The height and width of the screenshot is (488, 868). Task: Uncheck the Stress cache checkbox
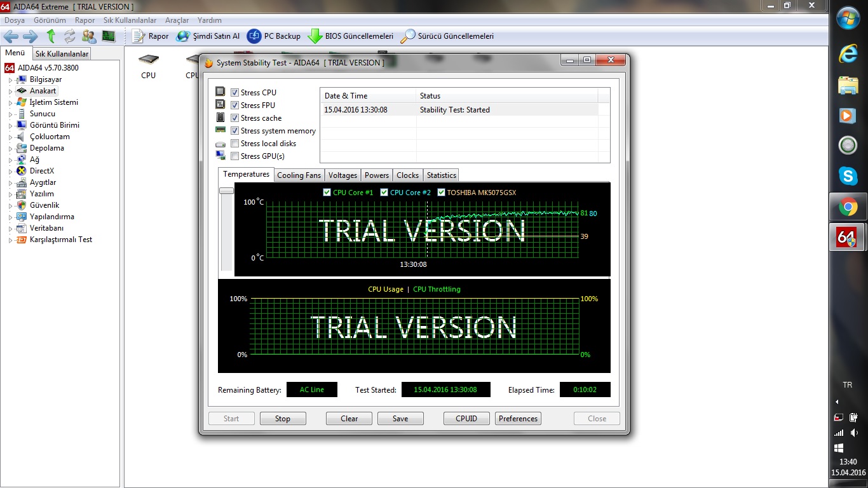tap(235, 118)
